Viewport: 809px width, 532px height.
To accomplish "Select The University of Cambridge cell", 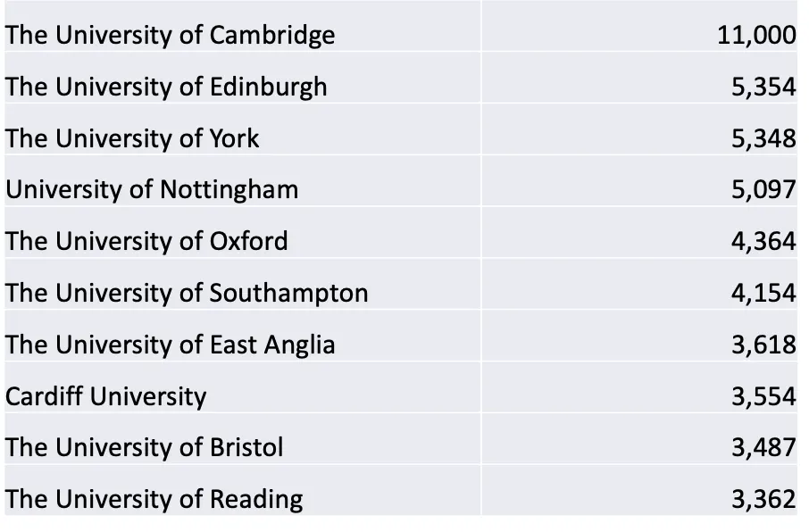I will (x=243, y=26).
